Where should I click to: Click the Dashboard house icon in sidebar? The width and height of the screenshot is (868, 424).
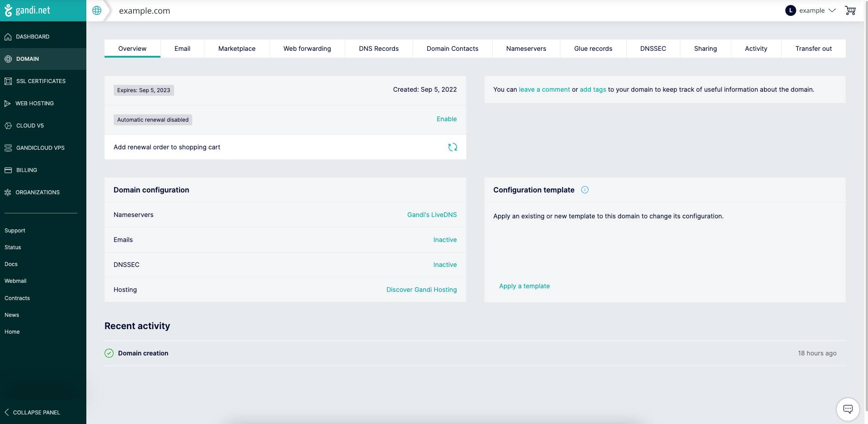tap(8, 37)
